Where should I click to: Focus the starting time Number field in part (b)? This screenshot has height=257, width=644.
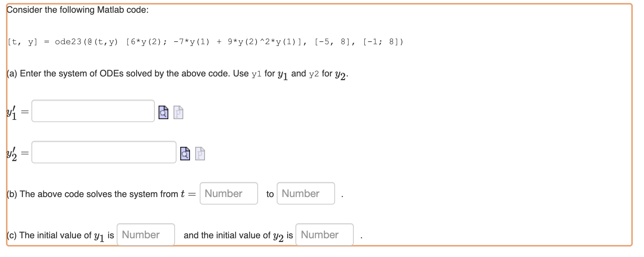click(229, 193)
